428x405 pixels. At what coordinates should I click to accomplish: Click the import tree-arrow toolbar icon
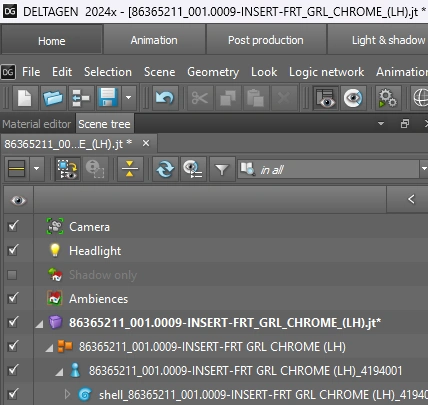[x=81, y=98]
